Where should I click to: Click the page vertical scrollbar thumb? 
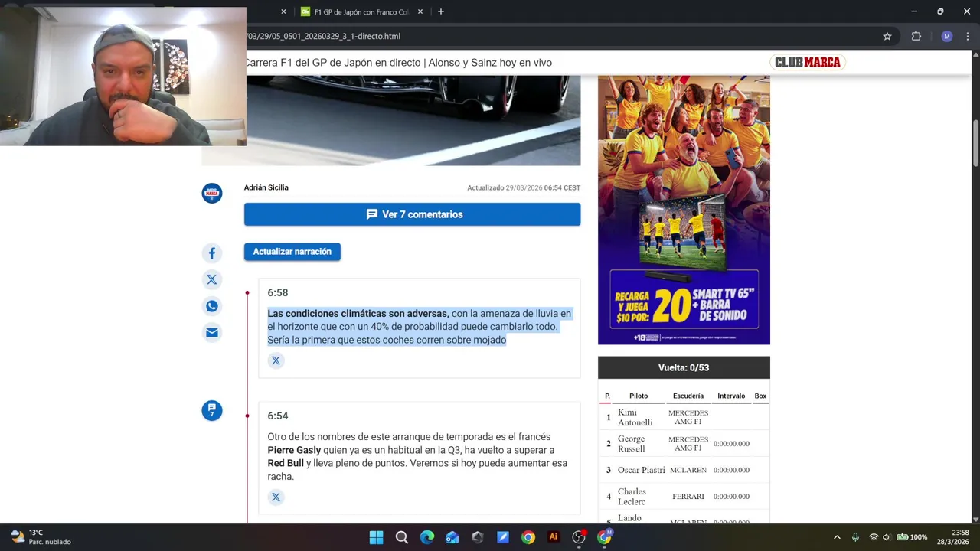975,143
